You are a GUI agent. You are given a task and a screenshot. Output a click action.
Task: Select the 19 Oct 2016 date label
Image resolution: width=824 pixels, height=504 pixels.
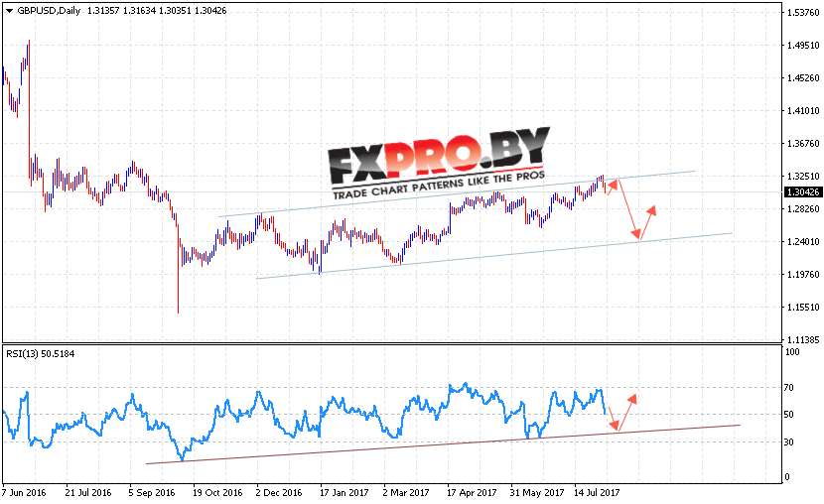(217, 492)
